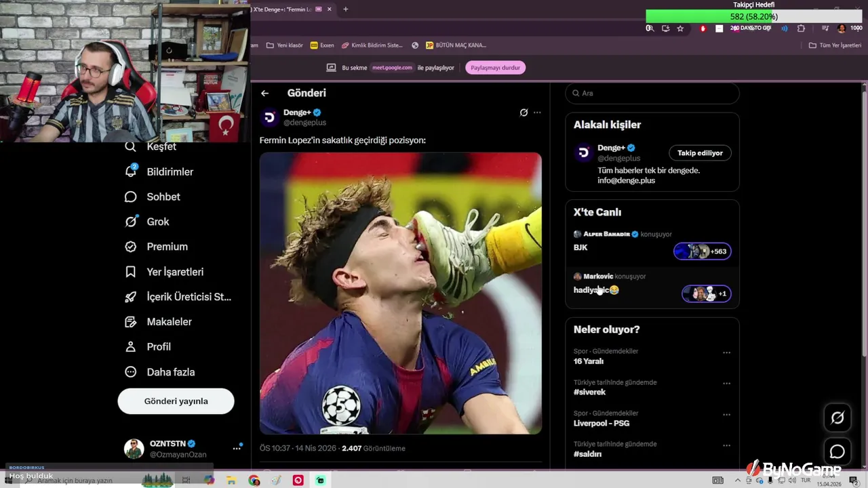This screenshot has height=488, width=868.
Task: Click the 2.407 Görüntüleme view count
Action: (374, 449)
